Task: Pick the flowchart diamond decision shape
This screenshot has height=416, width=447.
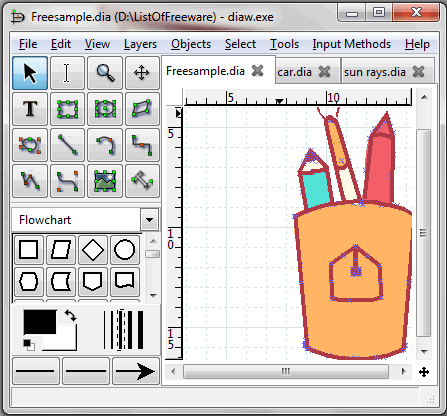Action: pos(93,250)
